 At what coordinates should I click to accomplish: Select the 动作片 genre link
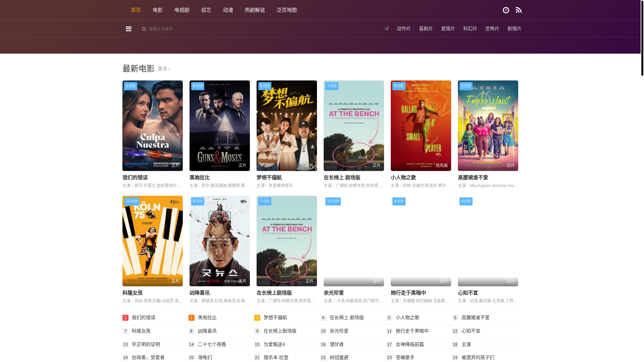[x=404, y=29]
